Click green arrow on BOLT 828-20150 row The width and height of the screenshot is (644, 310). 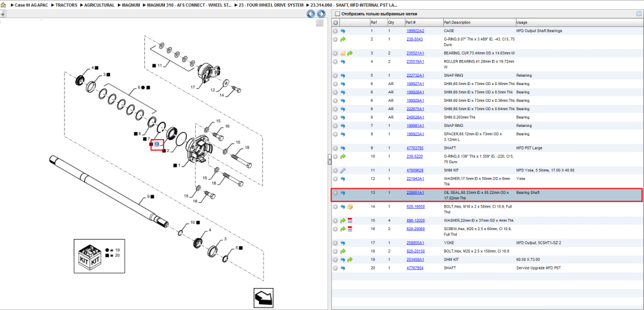coord(343,251)
